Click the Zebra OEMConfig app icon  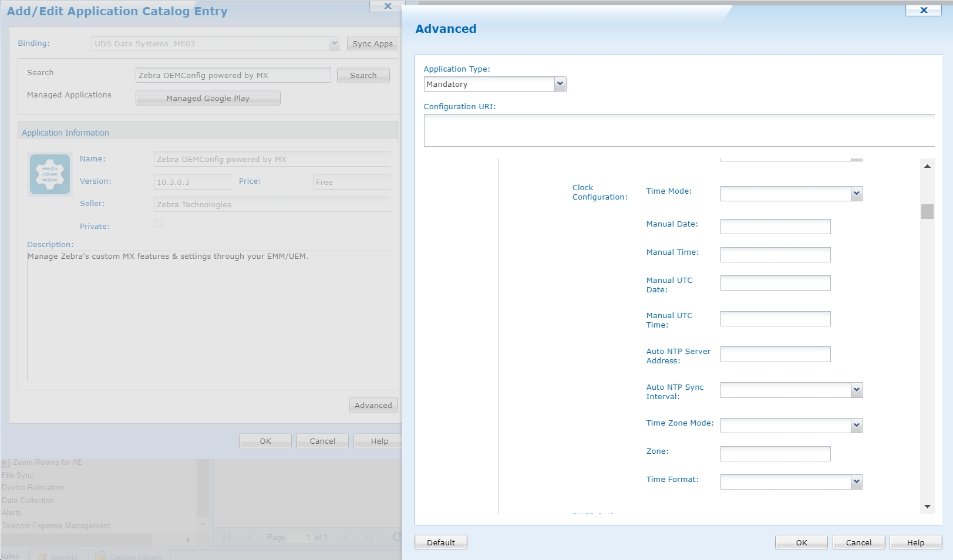pos(50,174)
